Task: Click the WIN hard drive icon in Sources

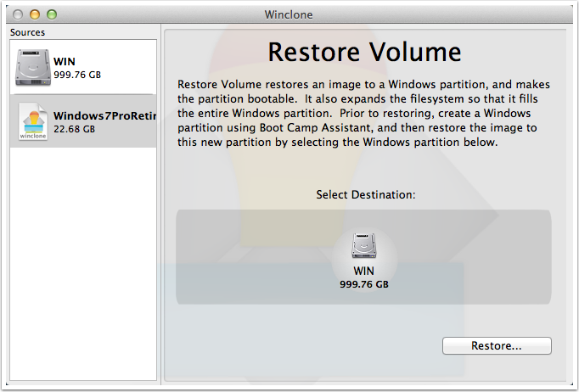Action: 33,68
